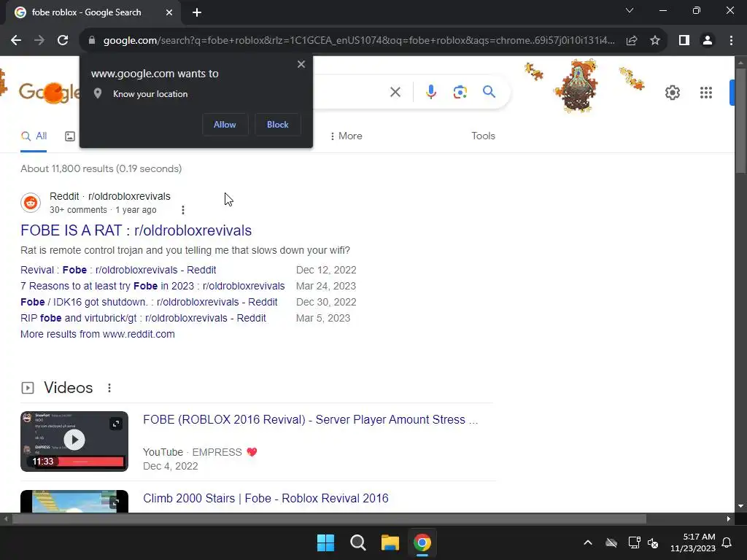Click the vertical scrollbar thumb

click(x=740, y=121)
